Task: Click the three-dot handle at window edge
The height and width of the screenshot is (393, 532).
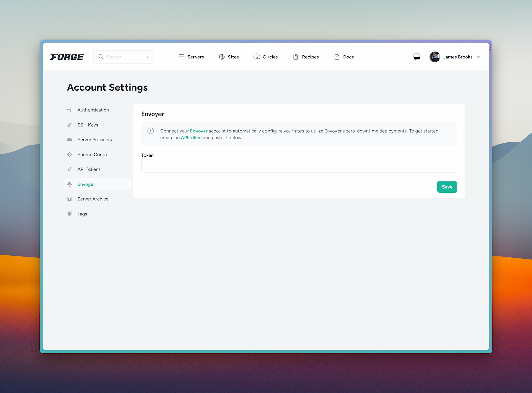Action: point(490,47)
